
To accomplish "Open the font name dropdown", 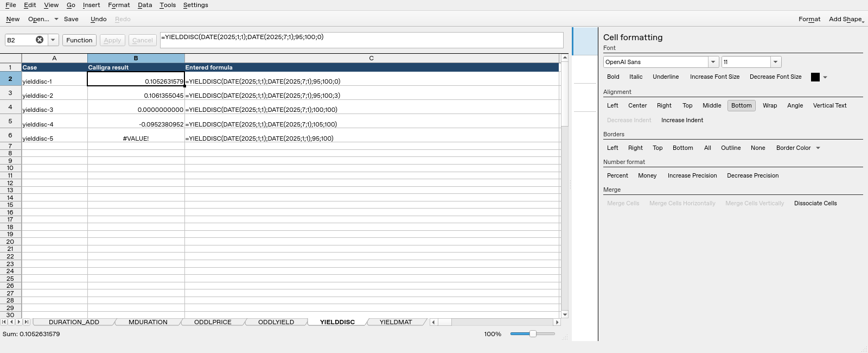I will pos(713,62).
